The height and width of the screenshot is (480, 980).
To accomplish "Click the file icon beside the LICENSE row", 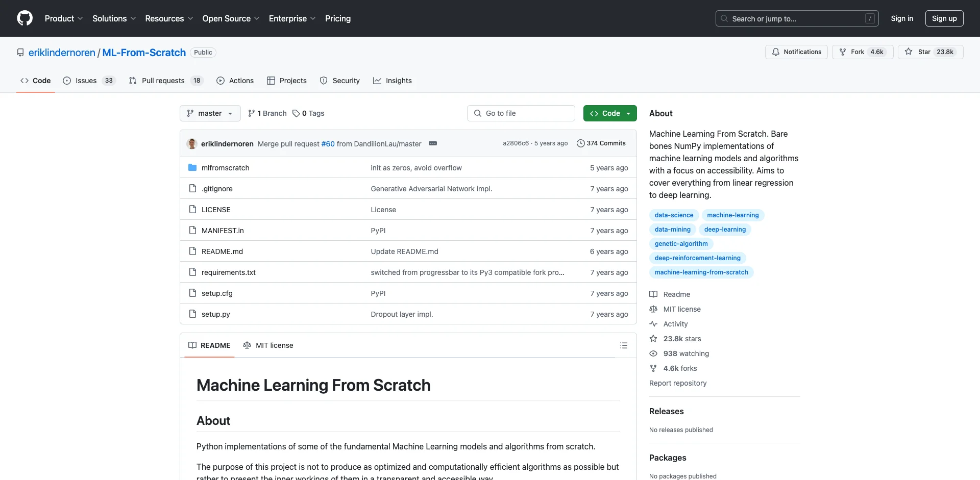I will (x=192, y=209).
